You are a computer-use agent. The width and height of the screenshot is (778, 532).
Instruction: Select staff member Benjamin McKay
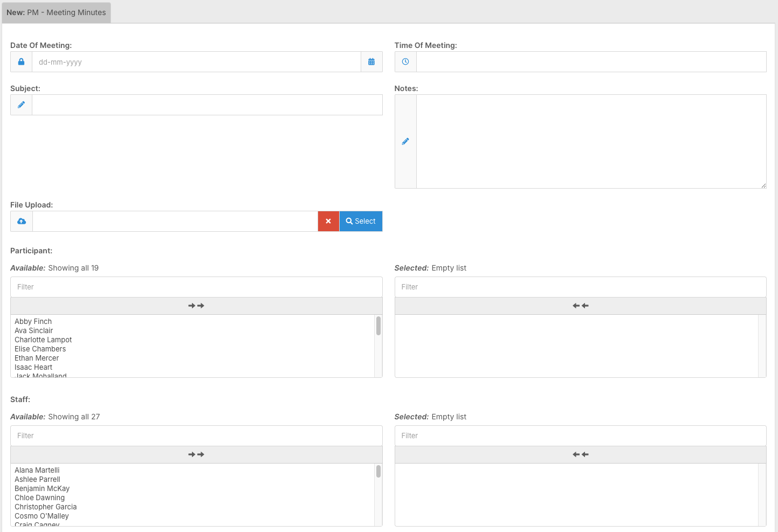(42, 489)
